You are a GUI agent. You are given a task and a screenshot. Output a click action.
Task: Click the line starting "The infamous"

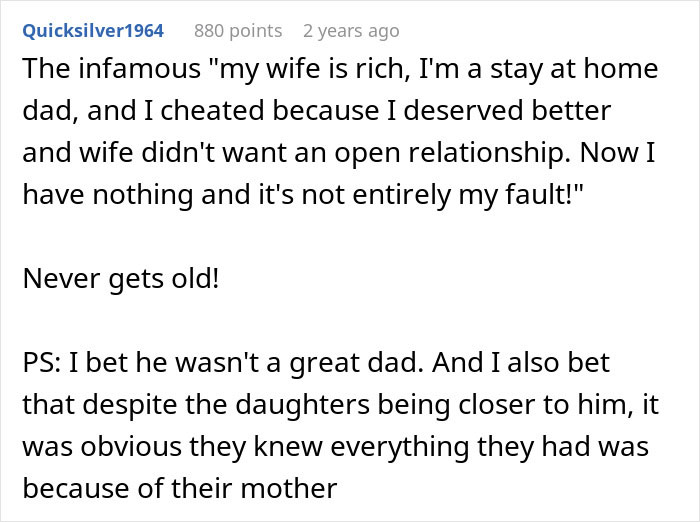[338, 70]
